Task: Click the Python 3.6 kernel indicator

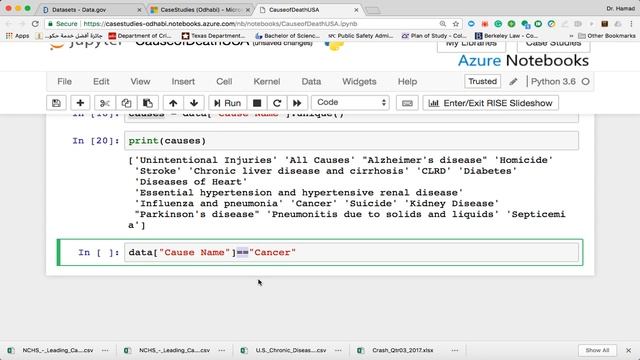Action: click(553, 82)
